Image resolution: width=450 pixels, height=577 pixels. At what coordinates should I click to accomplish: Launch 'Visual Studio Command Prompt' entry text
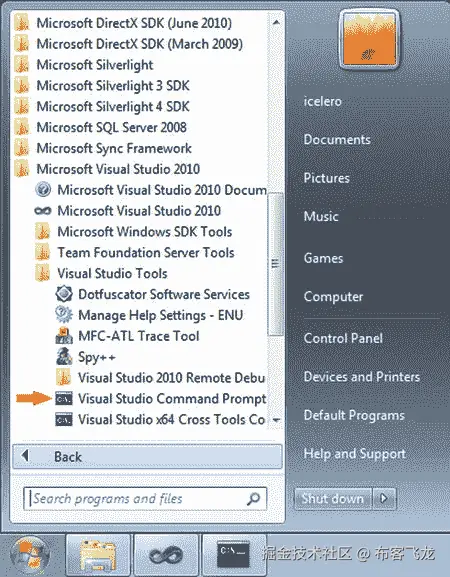coord(172,399)
